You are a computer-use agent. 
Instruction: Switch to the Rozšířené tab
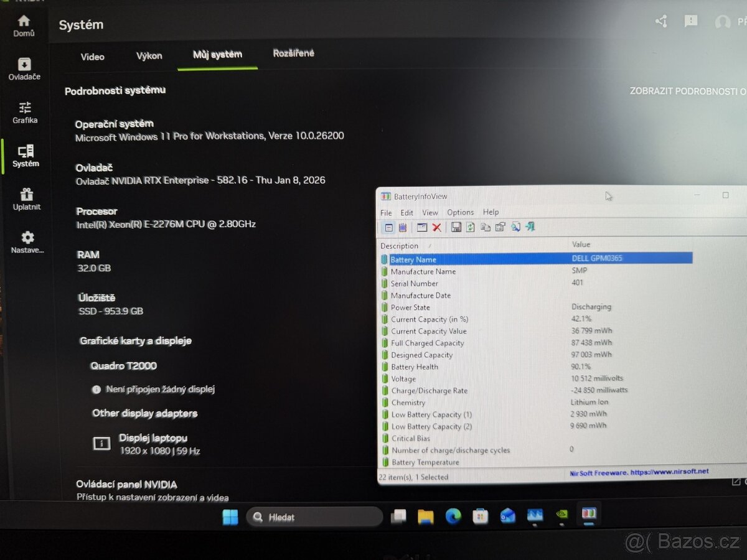293,53
